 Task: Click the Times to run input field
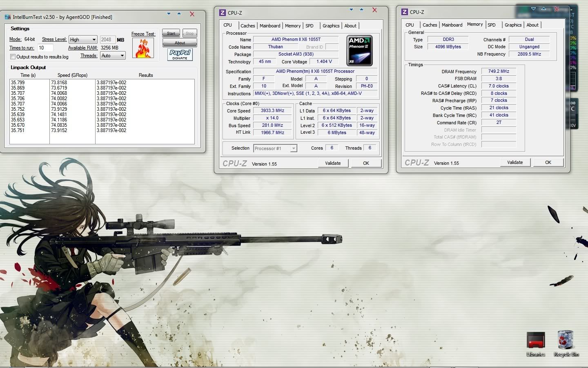[45, 48]
